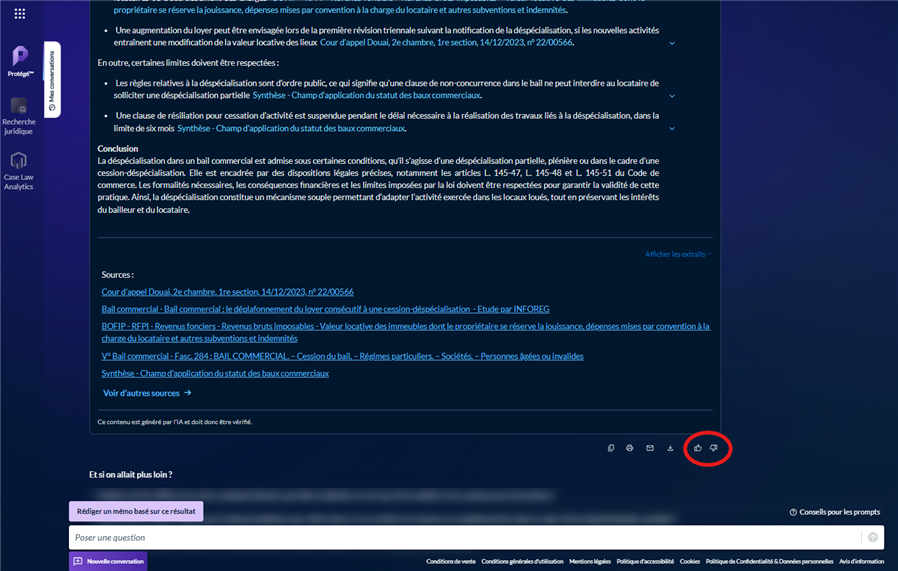
Task: Send the answer by email icon
Action: click(x=650, y=448)
